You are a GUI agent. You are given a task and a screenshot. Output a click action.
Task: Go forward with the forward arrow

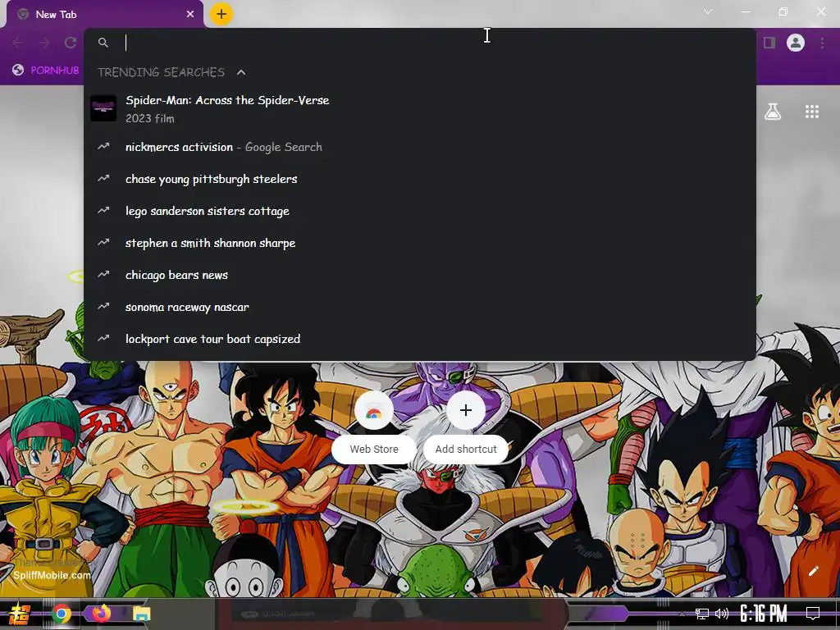click(44, 43)
